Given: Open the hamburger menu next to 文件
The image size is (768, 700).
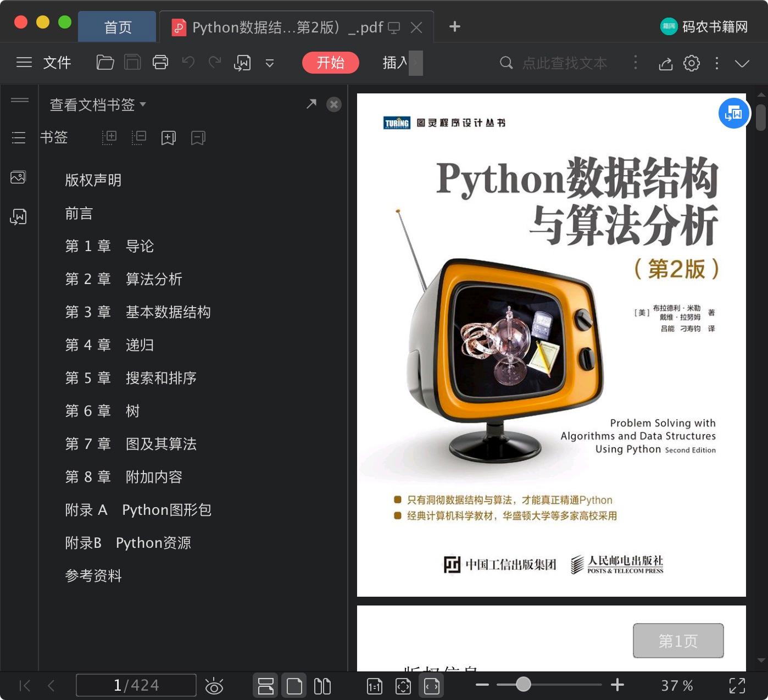Looking at the screenshot, I should click(x=24, y=63).
